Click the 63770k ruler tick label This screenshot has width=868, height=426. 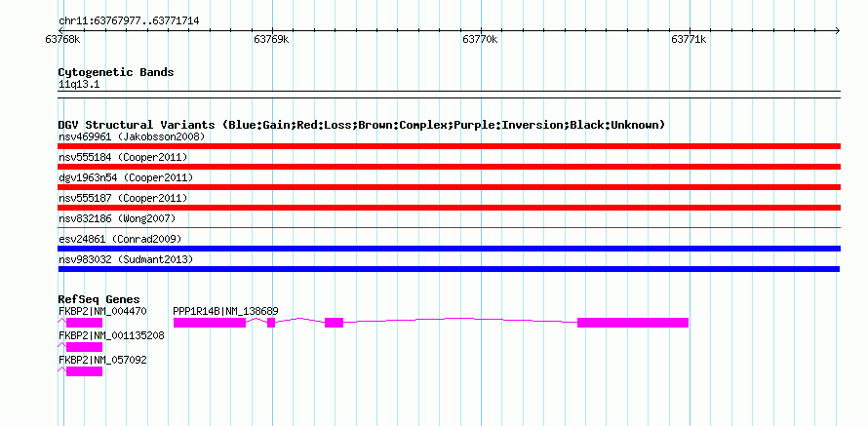point(480,39)
